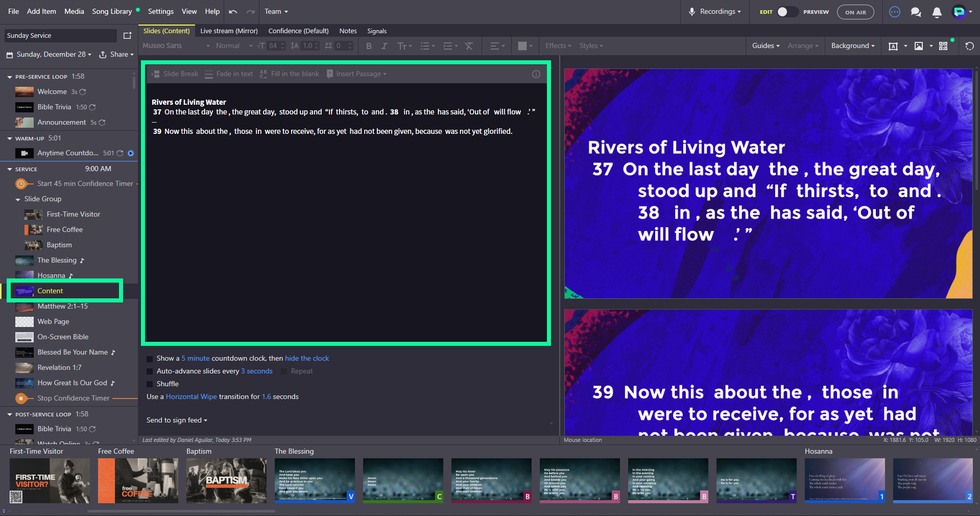Open the Send to sign feed dropdown
980x516 pixels.
pos(177,420)
